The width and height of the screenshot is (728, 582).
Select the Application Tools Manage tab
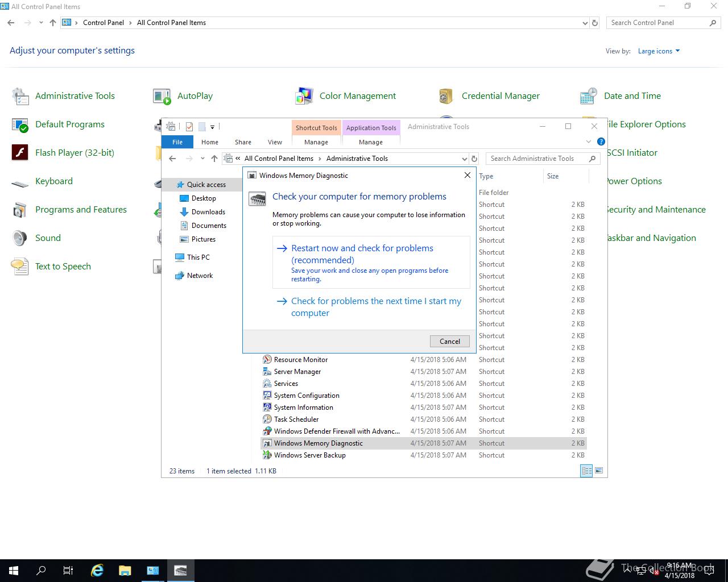pyautogui.click(x=371, y=142)
